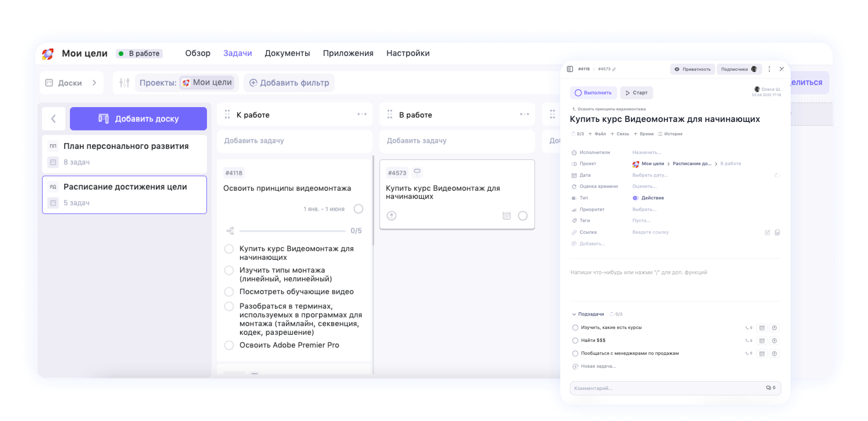
Task: Expand the Доски selector chevron
Action: pyautogui.click(x=95, y=83)
